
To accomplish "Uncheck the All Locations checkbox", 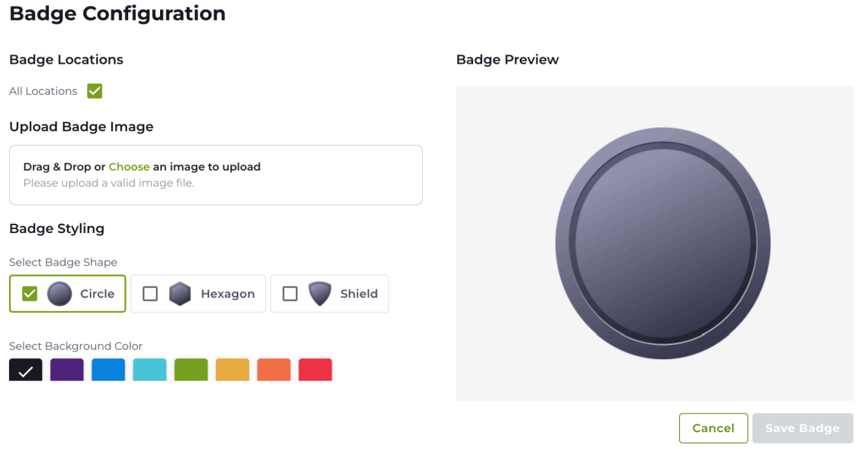I will (x=95, y=91).
